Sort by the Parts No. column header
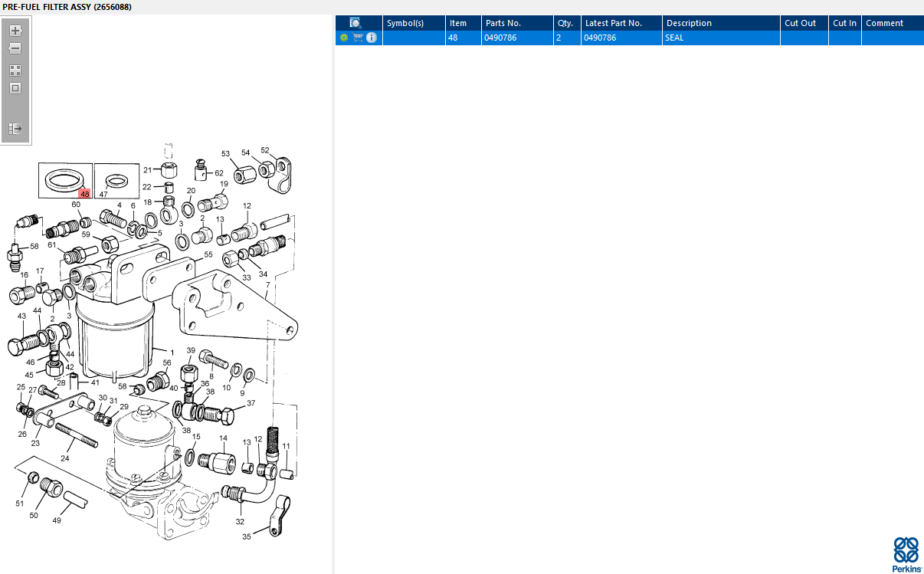Screen dimensions: 924x574 pyautogui.click(x=517, y=23)
